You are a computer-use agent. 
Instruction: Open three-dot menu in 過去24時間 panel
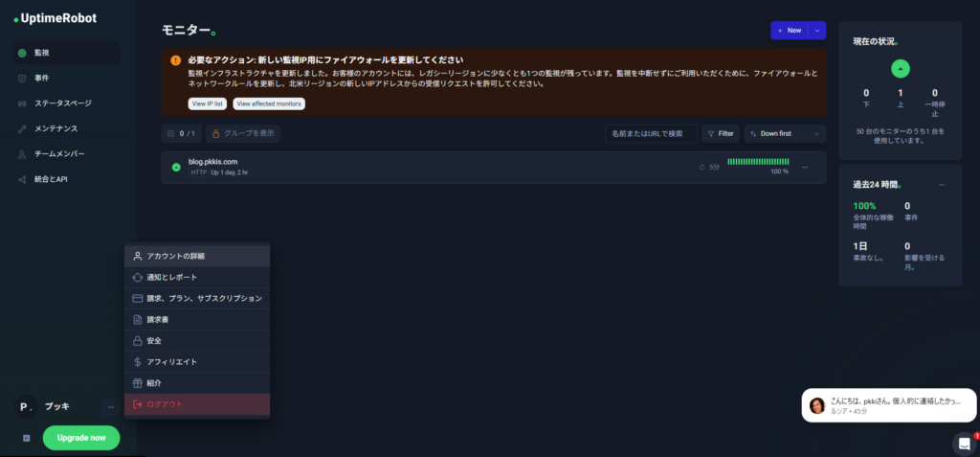(x=942, y=185)
